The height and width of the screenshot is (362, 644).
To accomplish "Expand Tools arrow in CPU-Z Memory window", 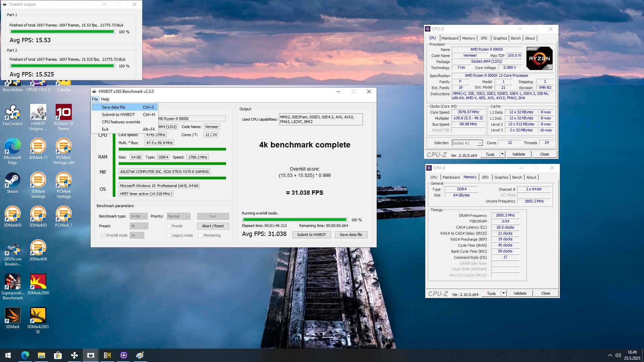I will (x=503, y=293).
